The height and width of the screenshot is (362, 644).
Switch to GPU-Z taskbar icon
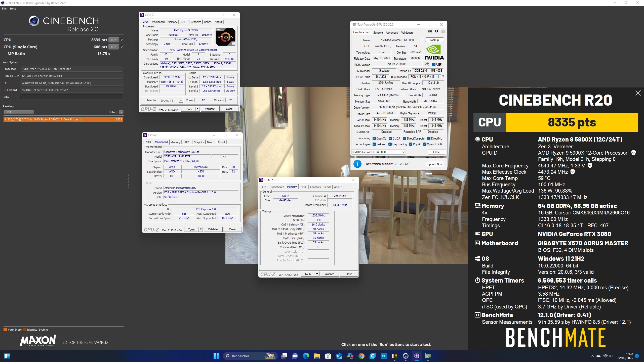(x=428, y=356)
